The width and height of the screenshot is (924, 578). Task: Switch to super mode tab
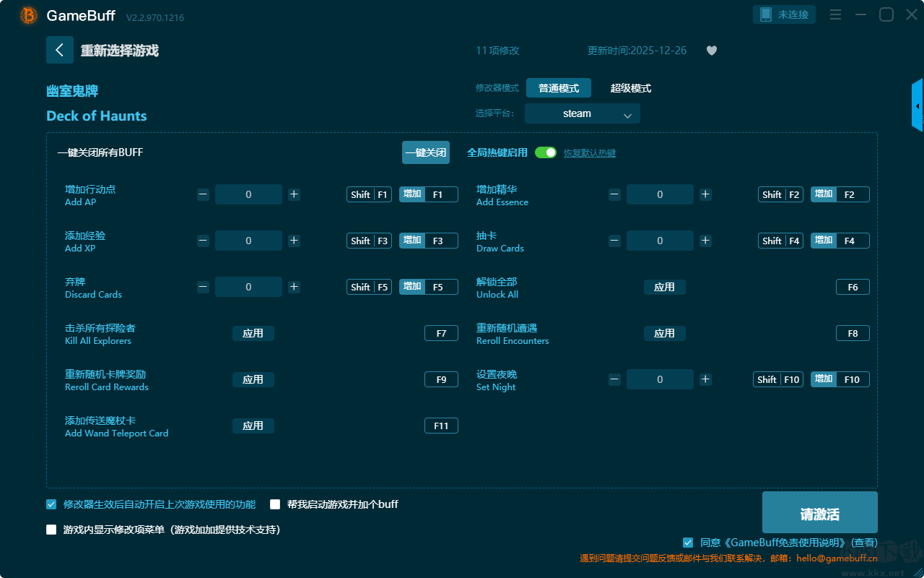click(630, 88)
